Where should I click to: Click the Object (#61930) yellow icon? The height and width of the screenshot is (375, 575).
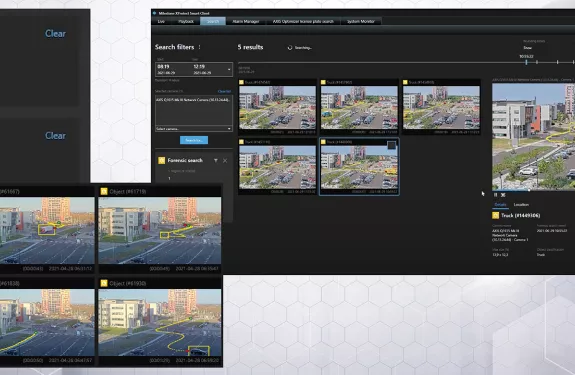104,283
